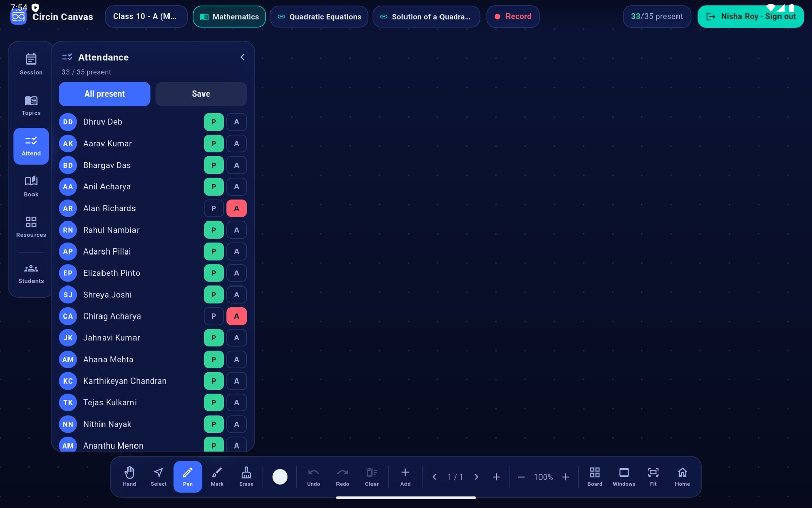This screenshot has width=812, height=508.
Task: Set Tejas Kulkarni as present
Action: 214,402
